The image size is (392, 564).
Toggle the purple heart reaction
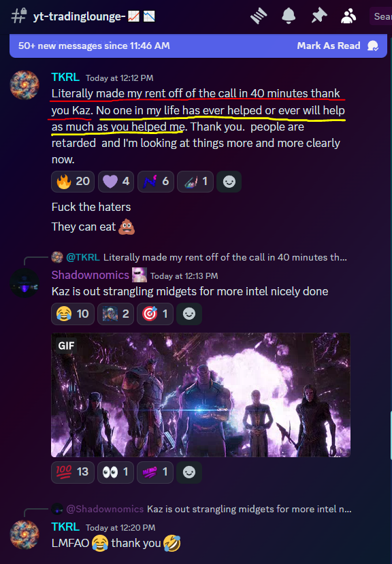click(116, 182)
